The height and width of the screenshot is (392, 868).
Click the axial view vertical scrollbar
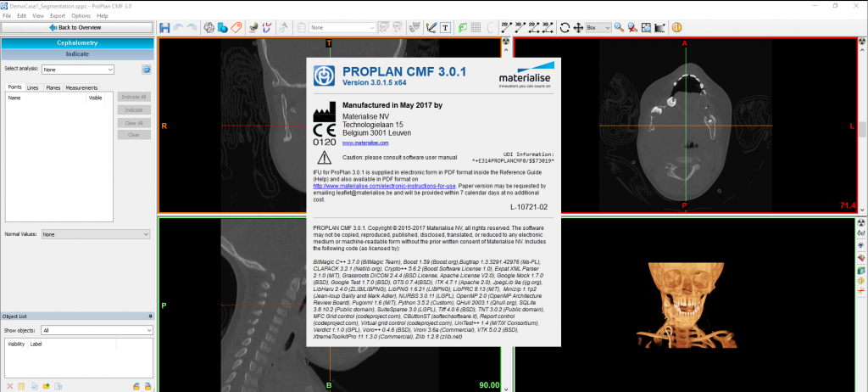[x=862, y=127]
